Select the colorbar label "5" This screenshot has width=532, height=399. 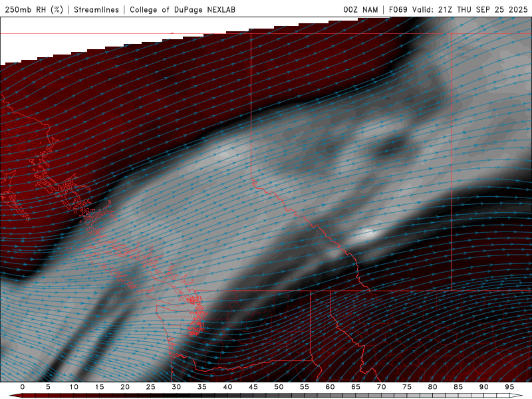pyautogui.click(x=48, y=387)
